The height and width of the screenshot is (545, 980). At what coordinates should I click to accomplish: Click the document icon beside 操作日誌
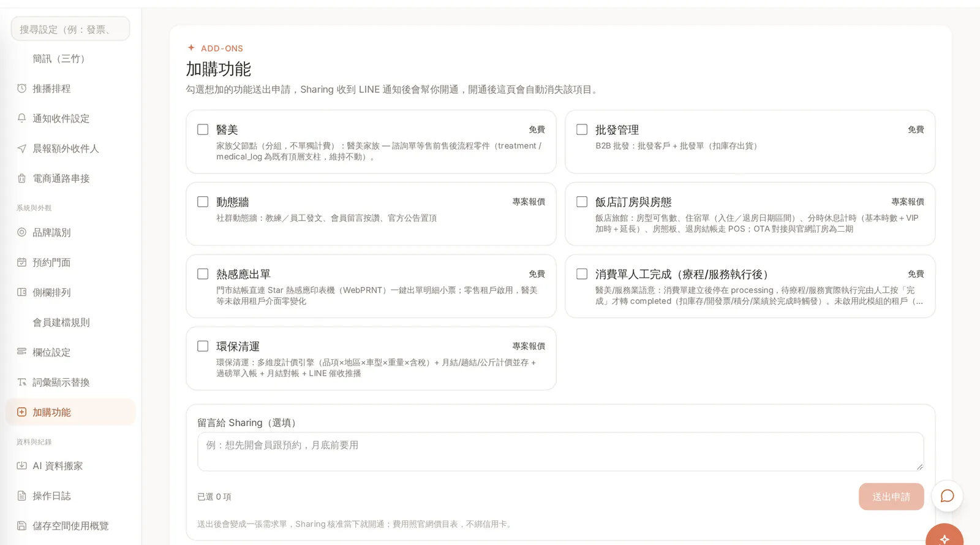pos(21,495)
